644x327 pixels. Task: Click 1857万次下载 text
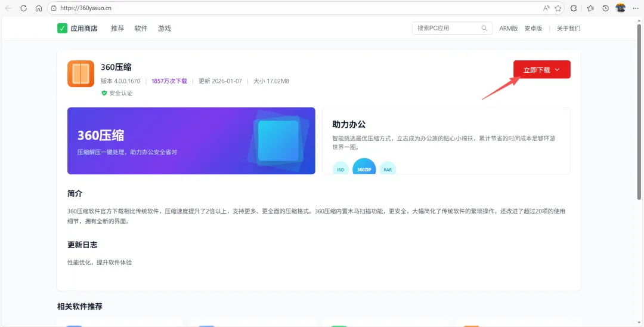(169, 81)
